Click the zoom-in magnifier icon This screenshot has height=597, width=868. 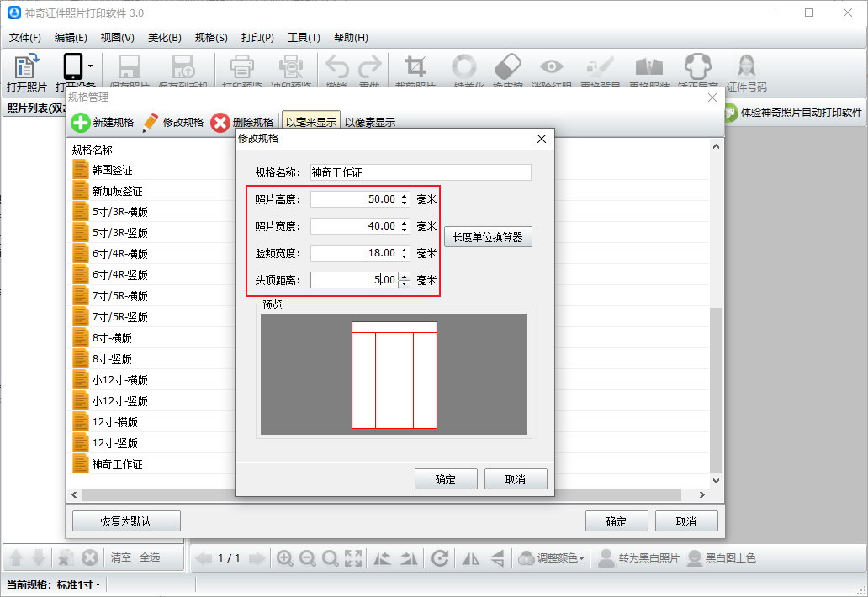(x=285, y=558)
